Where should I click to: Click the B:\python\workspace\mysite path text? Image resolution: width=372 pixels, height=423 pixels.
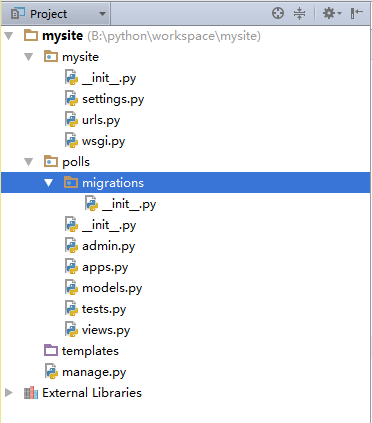tap(174, 36)
